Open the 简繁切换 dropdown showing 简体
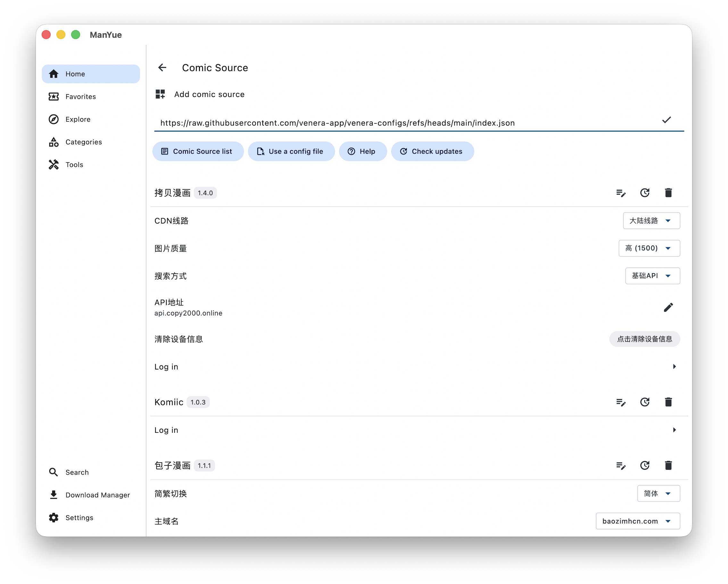Viewport: 728px width, 584px height. (658, 494)
